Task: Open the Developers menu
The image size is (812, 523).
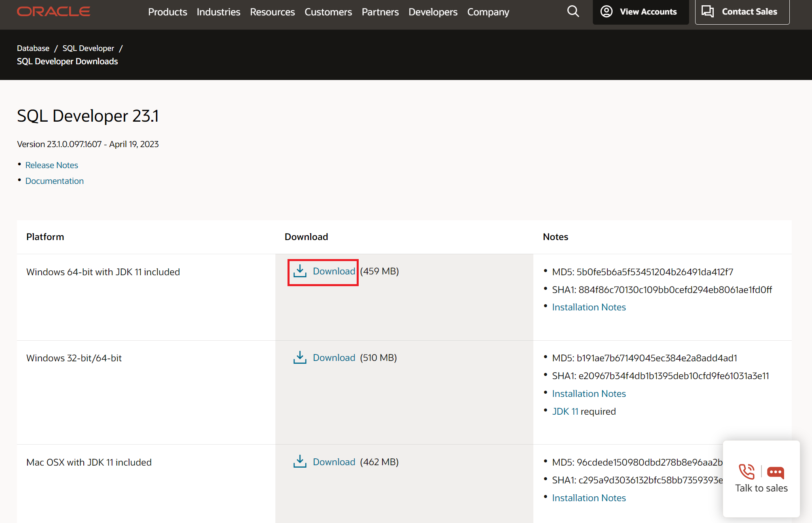Action: [x=433, y=12]
